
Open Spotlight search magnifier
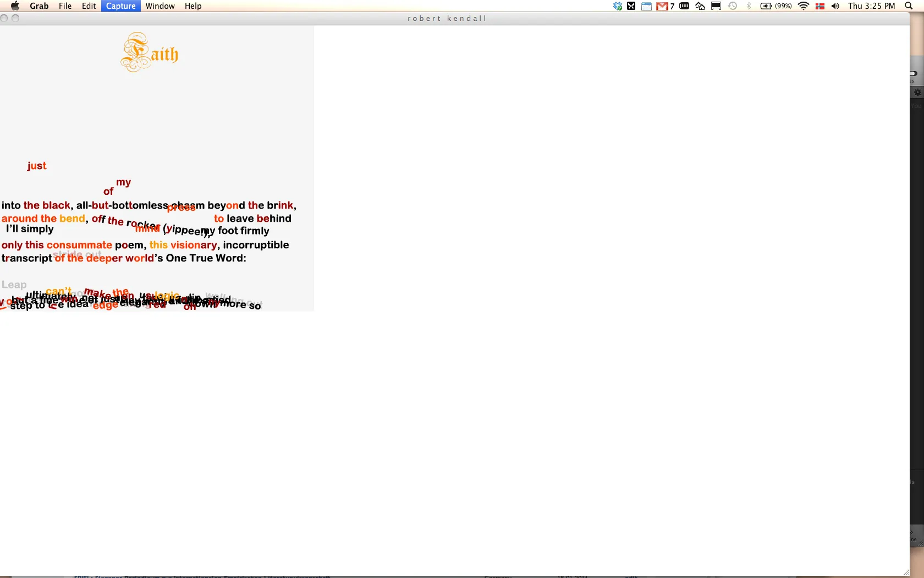click(x=909, y=6)
